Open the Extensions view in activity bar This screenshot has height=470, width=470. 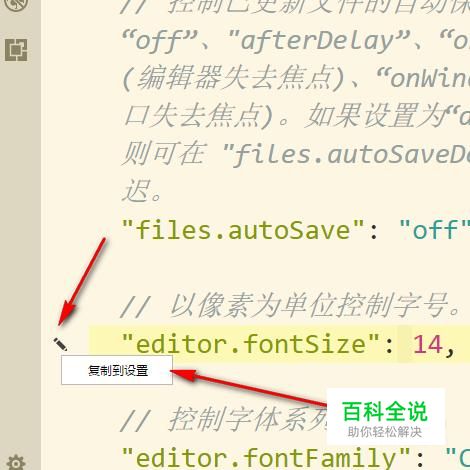point(16,50)
